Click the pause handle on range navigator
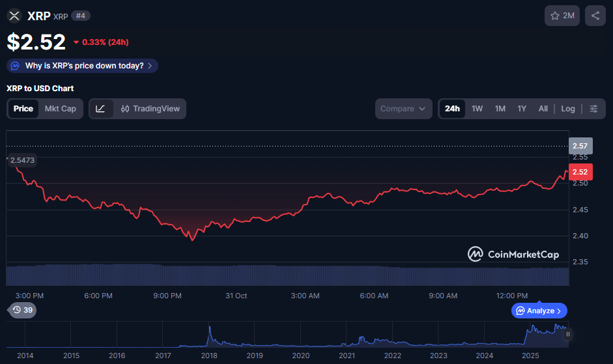Screen dimensions: 613x364 pyautogui.click(x=567, y=334)
